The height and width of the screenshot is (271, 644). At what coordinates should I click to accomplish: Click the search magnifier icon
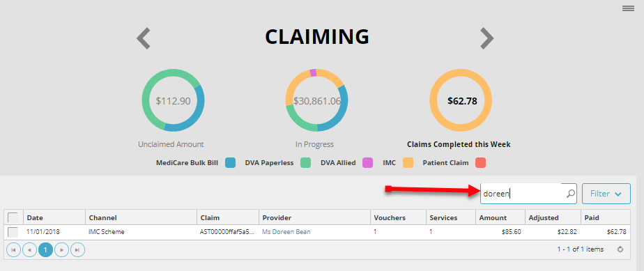tap(571, 194)
